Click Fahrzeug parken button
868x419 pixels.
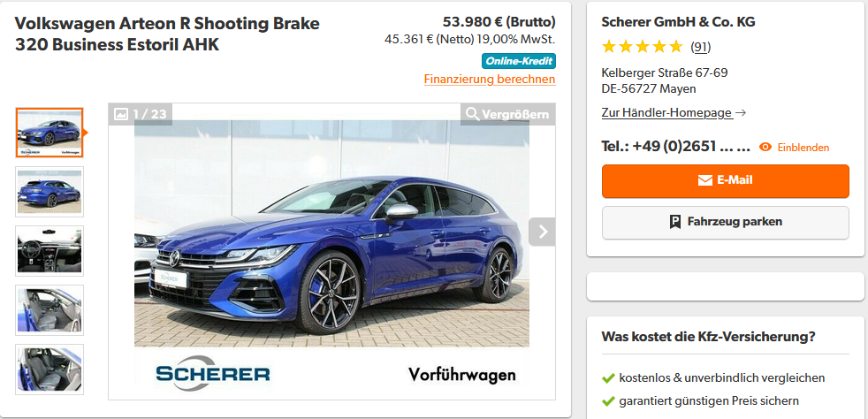click(x=725, y=223)
